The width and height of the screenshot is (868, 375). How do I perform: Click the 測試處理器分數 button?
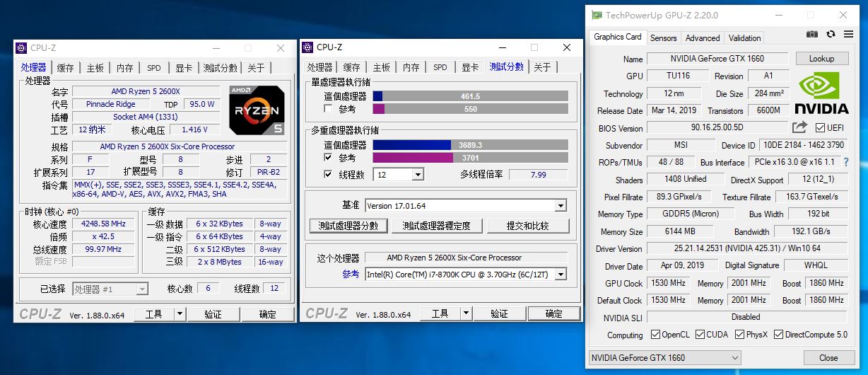[348, 226]
